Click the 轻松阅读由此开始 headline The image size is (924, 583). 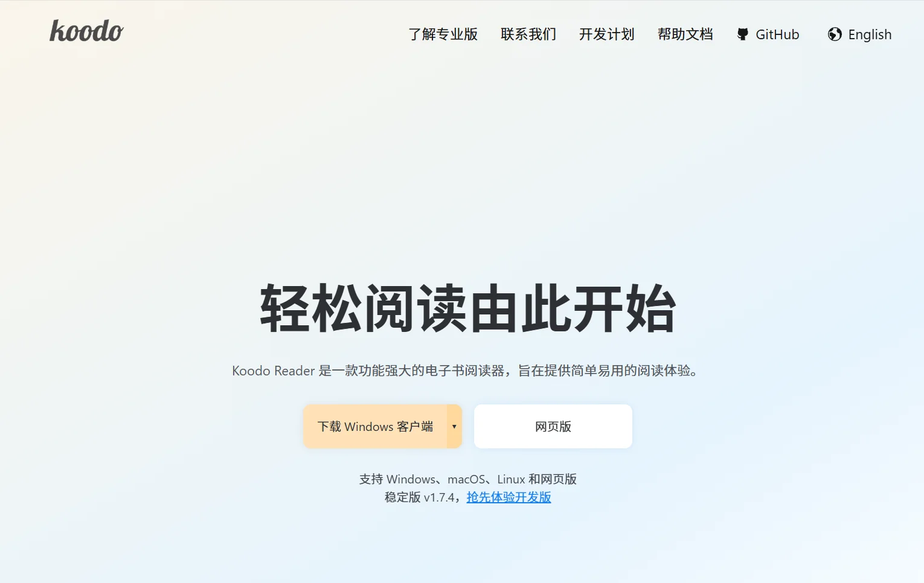[468, 309]
